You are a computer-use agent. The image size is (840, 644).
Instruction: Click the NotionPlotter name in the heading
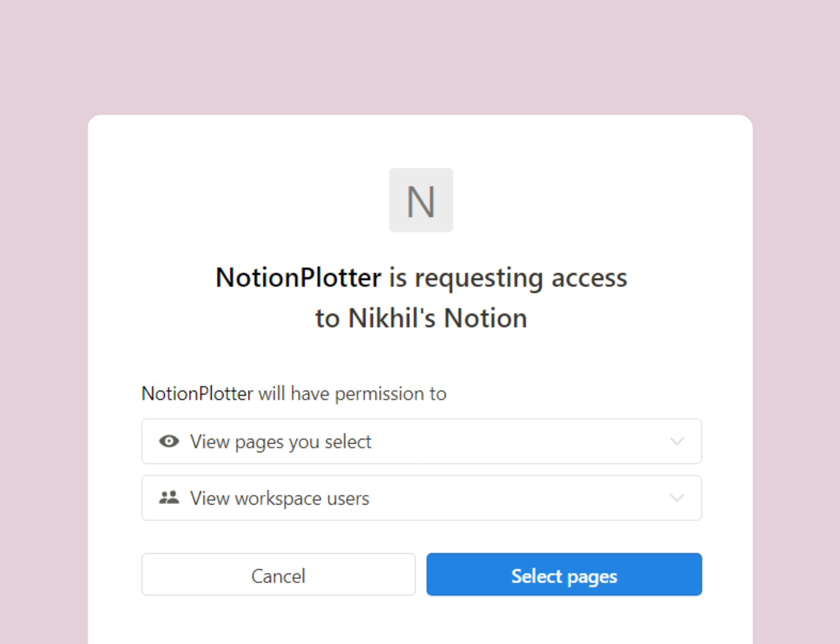pos(298,277)
